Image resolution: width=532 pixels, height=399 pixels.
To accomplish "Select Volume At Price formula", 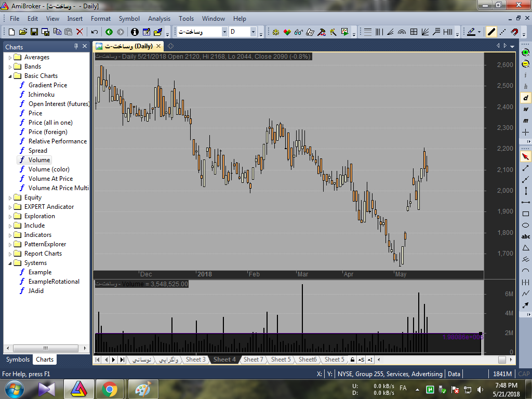I will coord(50,179).
